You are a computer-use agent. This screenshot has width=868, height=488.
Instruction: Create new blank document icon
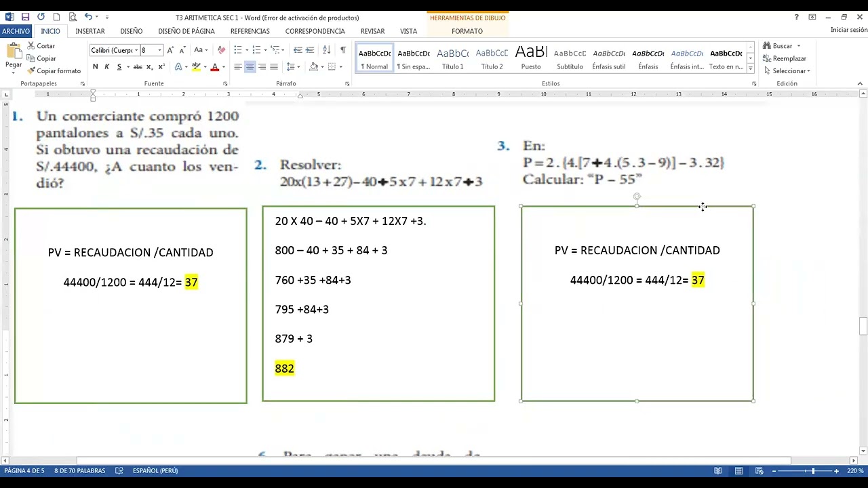point(57,17)
